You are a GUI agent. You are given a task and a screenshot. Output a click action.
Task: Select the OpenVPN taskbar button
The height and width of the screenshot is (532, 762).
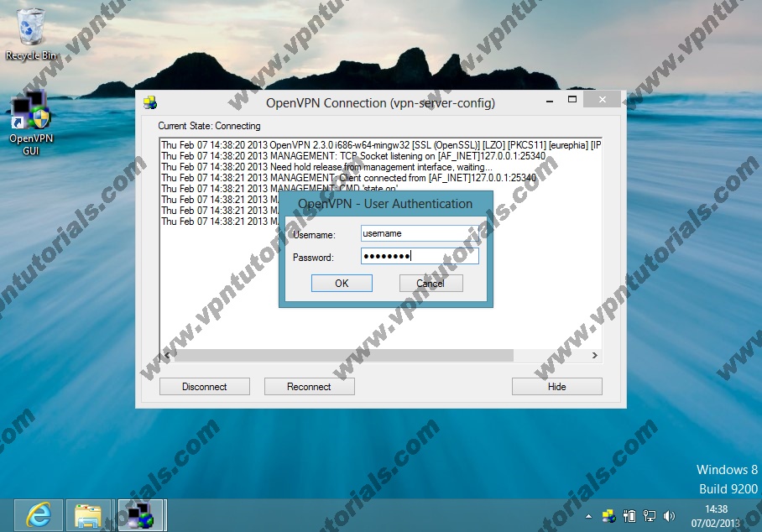coord(142,515)
